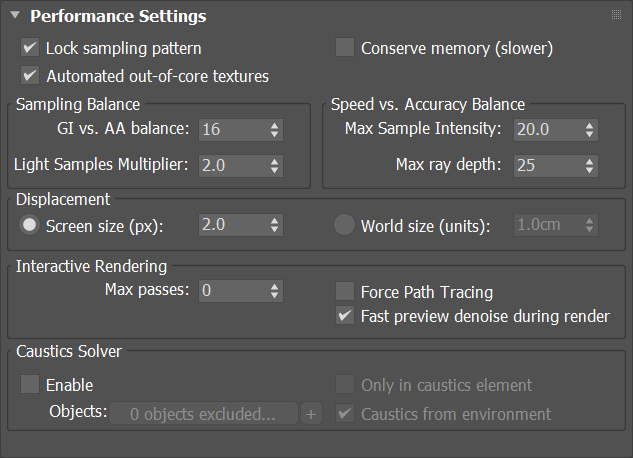Click Light Samples Multiplier spinner arrows

(x=275, y=165)
